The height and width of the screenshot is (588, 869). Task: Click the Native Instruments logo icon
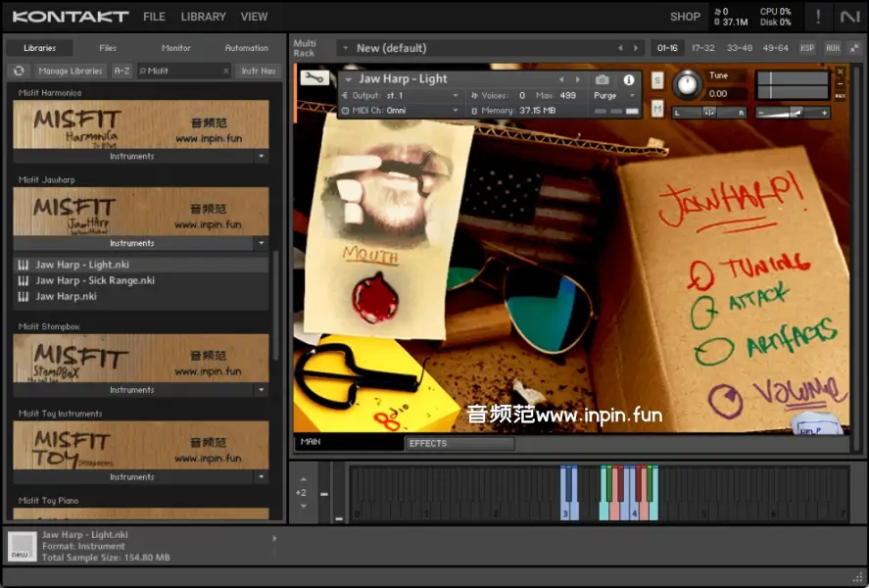(848, 17)
